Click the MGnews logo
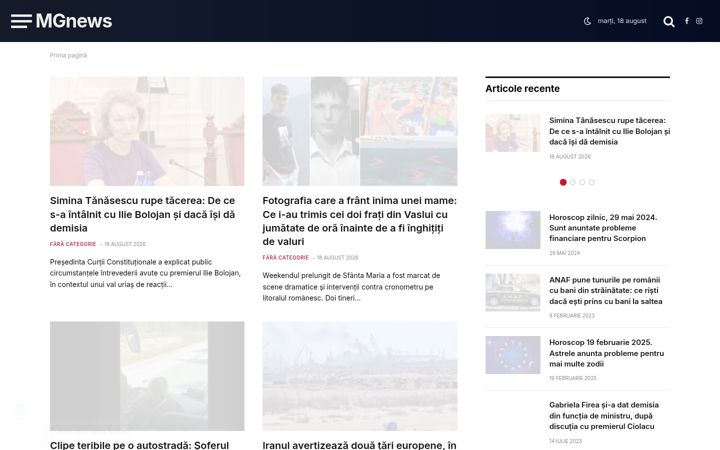720x450 pixels. [x=74, y=21]
